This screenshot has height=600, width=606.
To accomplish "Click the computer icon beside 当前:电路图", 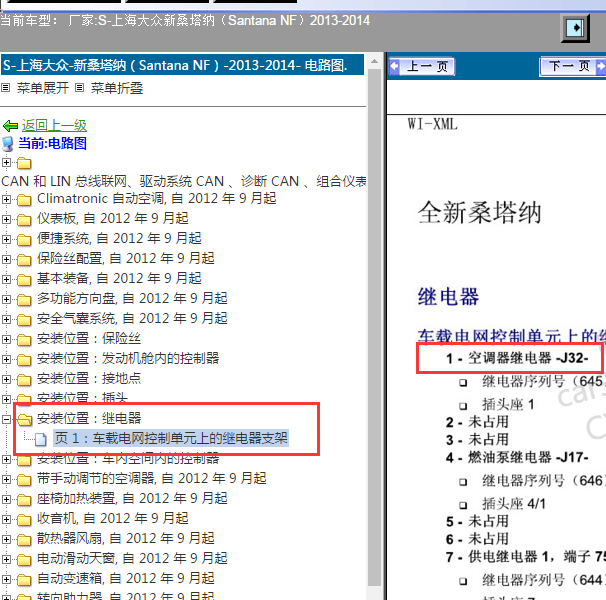I will 8,144.
